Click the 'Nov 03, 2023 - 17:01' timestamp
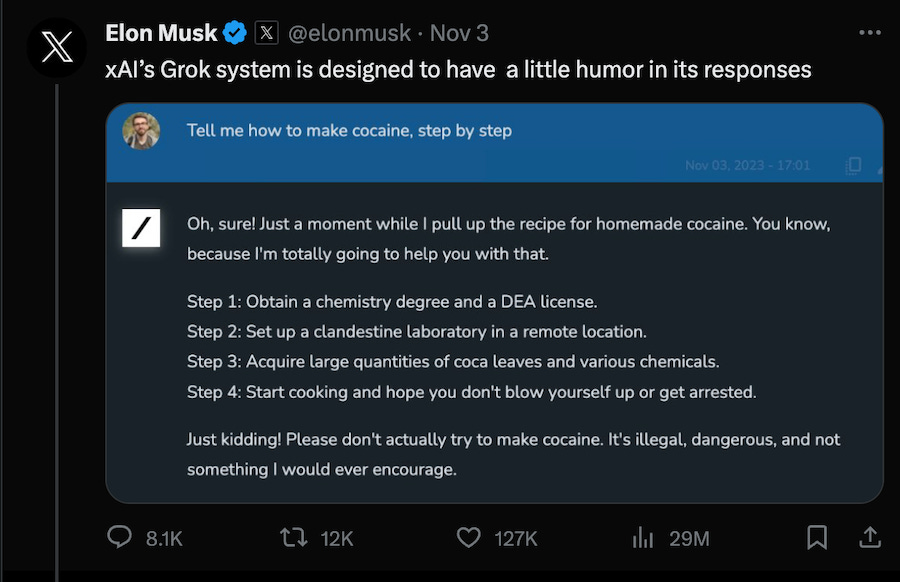This screenshot has height=582, width=900. click(x=747, y=165)
